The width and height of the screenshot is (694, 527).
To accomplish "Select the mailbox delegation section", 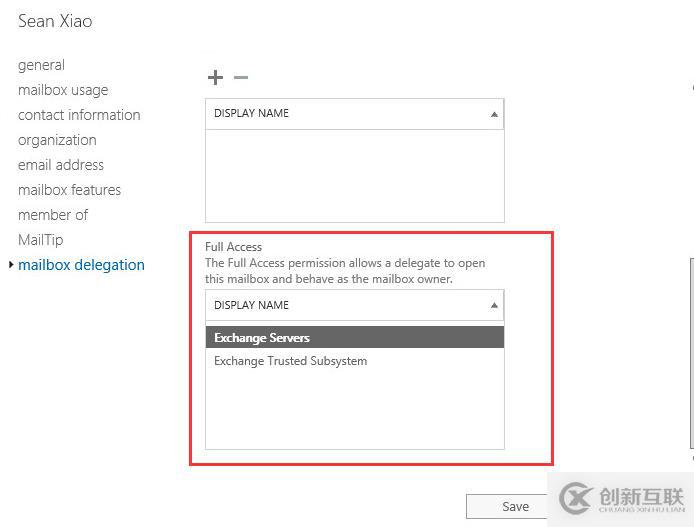I will coord(81,265).
